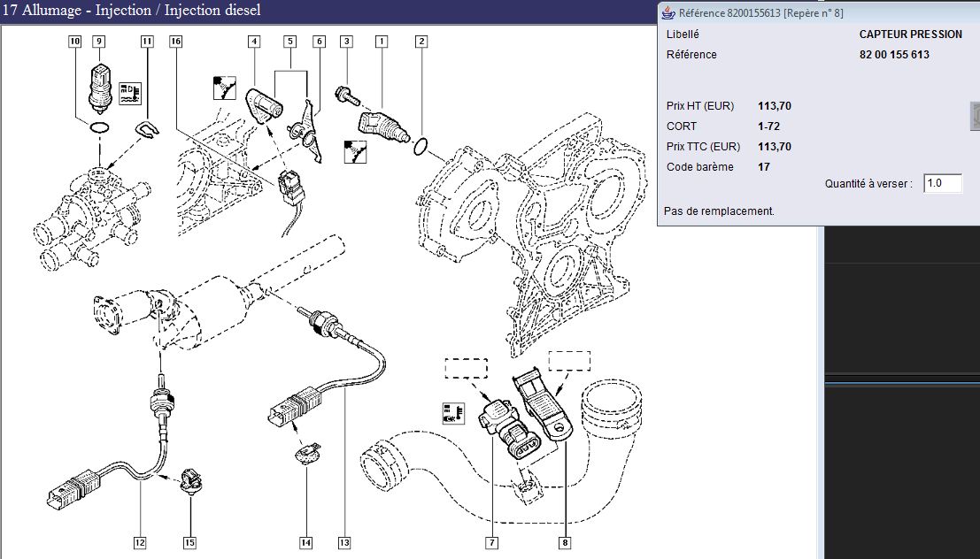Select part number 11 callout label

(x=147, y=42)
